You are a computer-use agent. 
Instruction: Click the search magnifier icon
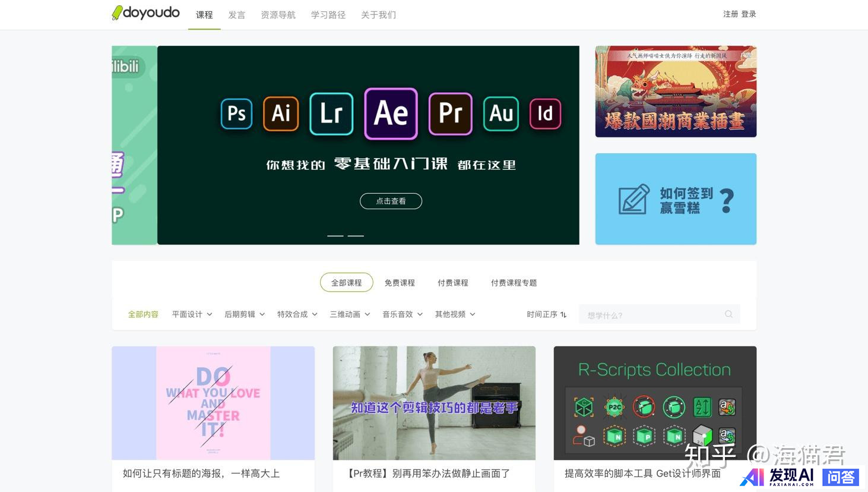728,314
